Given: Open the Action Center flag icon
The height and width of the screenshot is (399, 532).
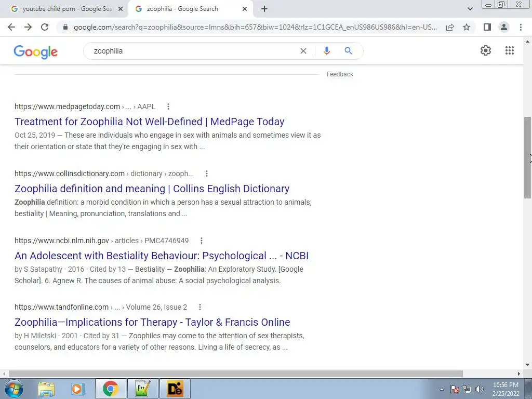Looking at the screenshot, I should click(x=454, y=389).
